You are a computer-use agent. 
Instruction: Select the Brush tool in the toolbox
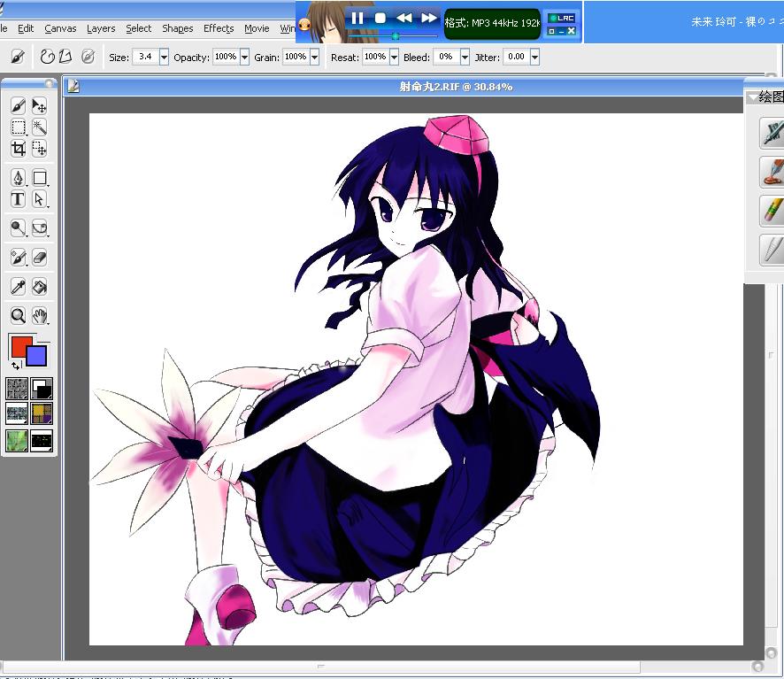click(x=18, y=105)
